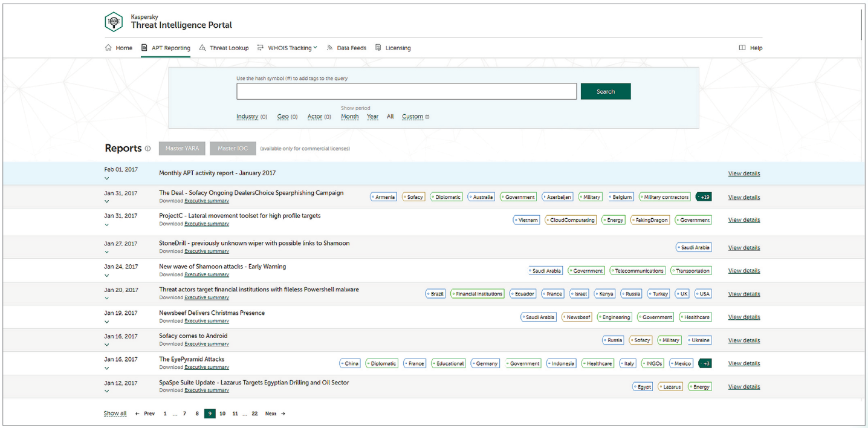
Task: Click the Master YARA button
Action: [x=182, y=149]
